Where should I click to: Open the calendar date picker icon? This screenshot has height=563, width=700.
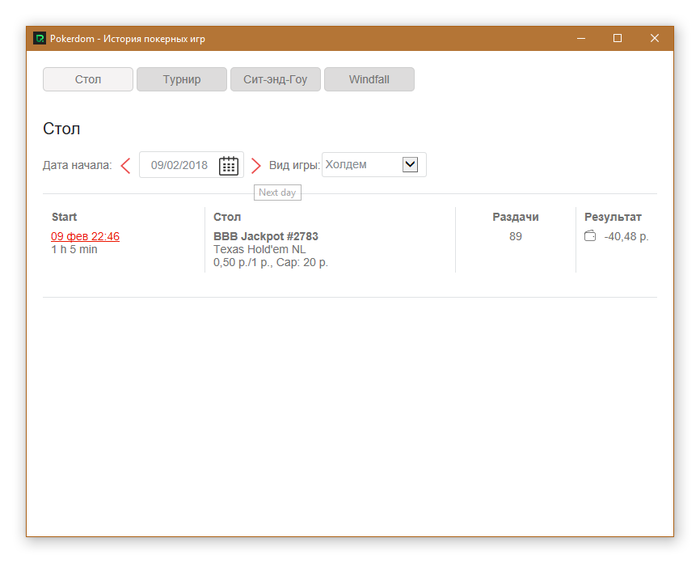229,166
